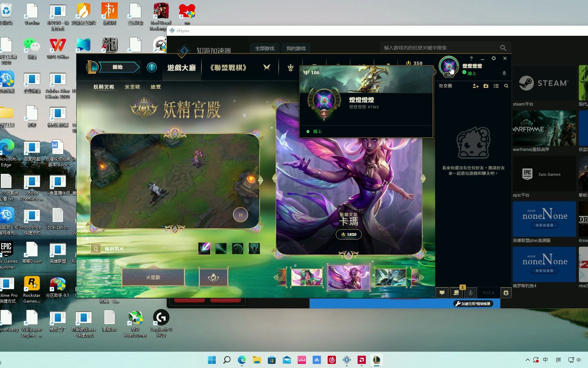
Task: Select the 米里歐 sub-tab
Action: (132, 87)
